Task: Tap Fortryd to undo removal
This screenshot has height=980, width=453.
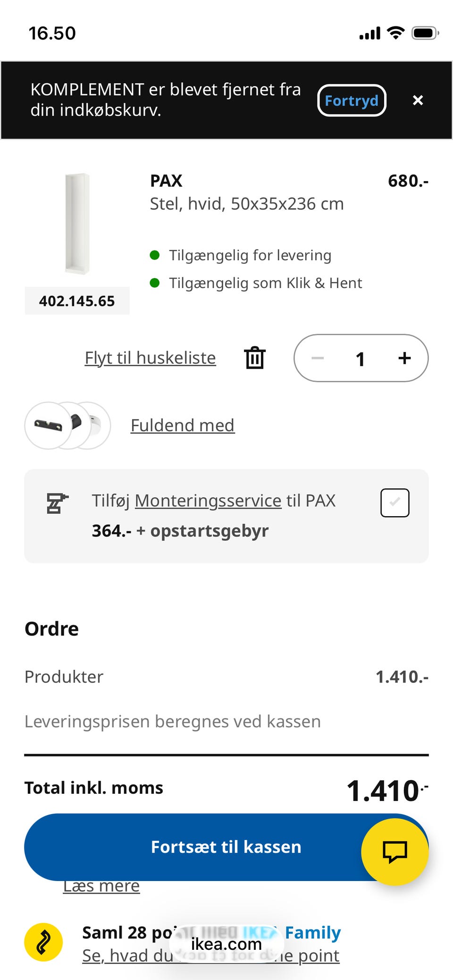Action: (352, 100)
